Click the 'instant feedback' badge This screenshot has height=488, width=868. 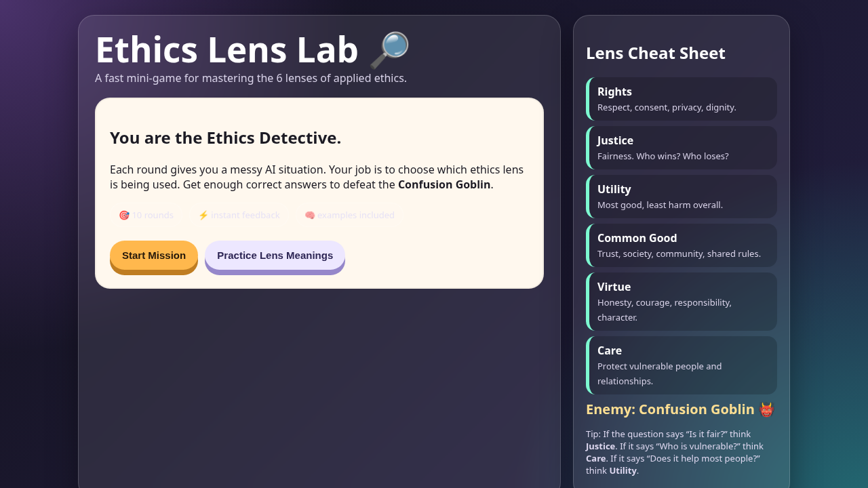[x=239, y=215]
